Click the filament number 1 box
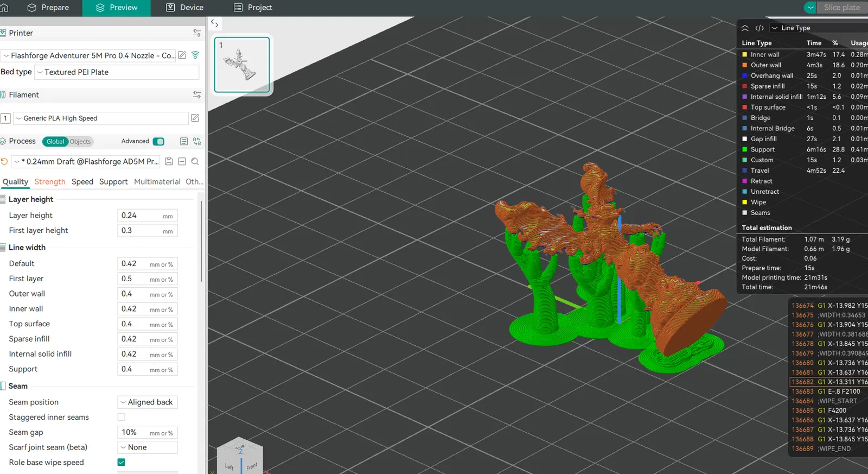The width and height of the screenshot is (868, 474). [5, 118]
